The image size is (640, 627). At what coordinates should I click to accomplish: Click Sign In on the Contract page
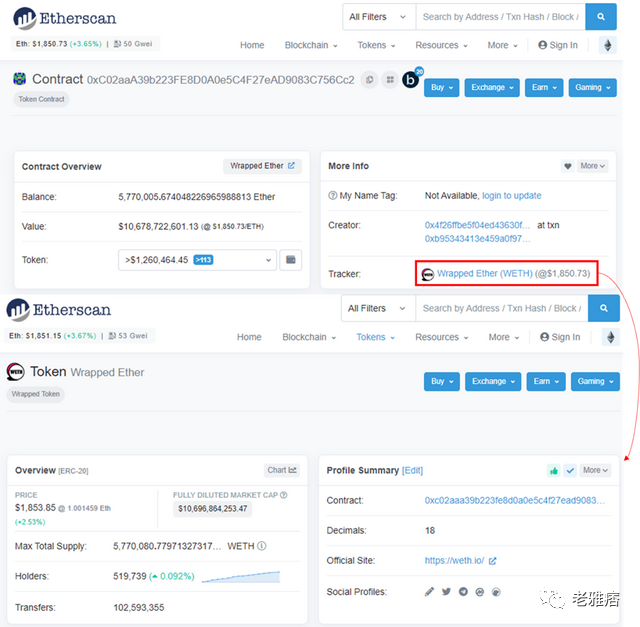558,45
